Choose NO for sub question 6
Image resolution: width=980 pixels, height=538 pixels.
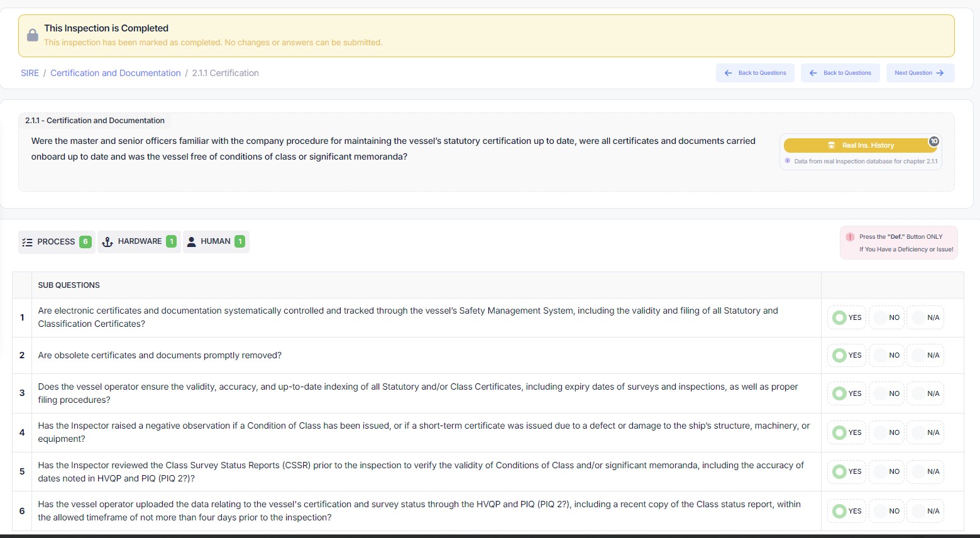[x=886, y=512]
